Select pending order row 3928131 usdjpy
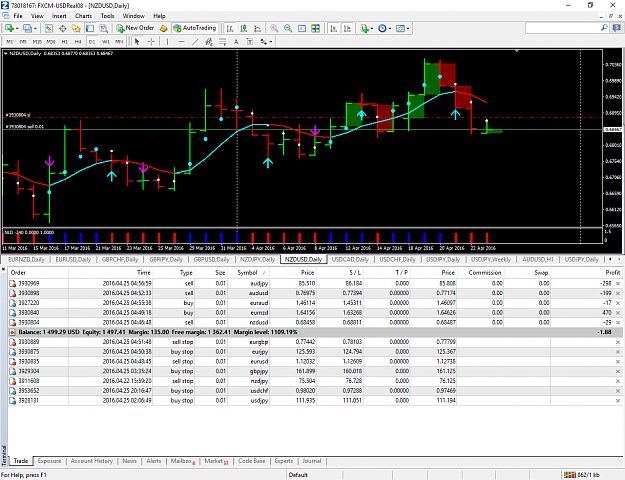Image resolution: width=625 pixels, height=480 pixels. [x=315, y=401]
